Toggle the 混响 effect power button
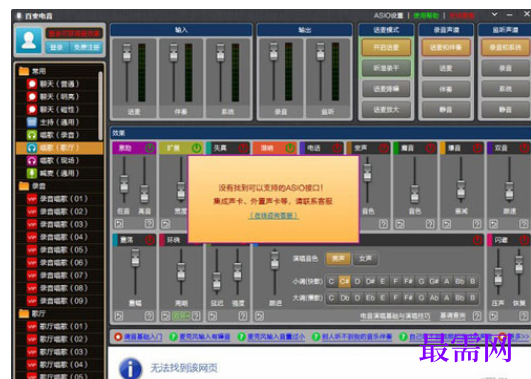 pyautogui.click(x=290, y=148)
